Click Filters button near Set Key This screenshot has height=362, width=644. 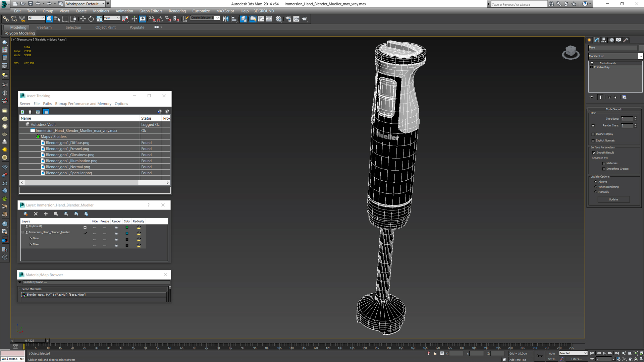click(576, 359)
